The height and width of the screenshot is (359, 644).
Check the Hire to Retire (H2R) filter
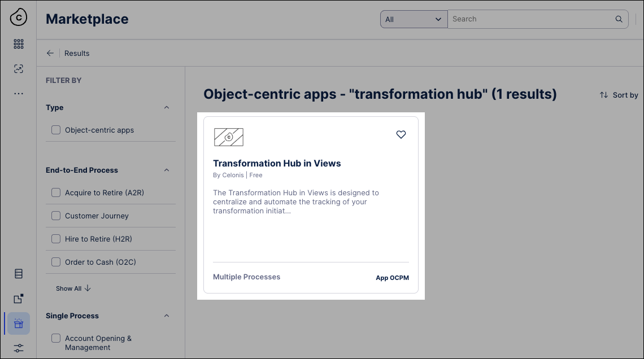(x=56, y=239)
